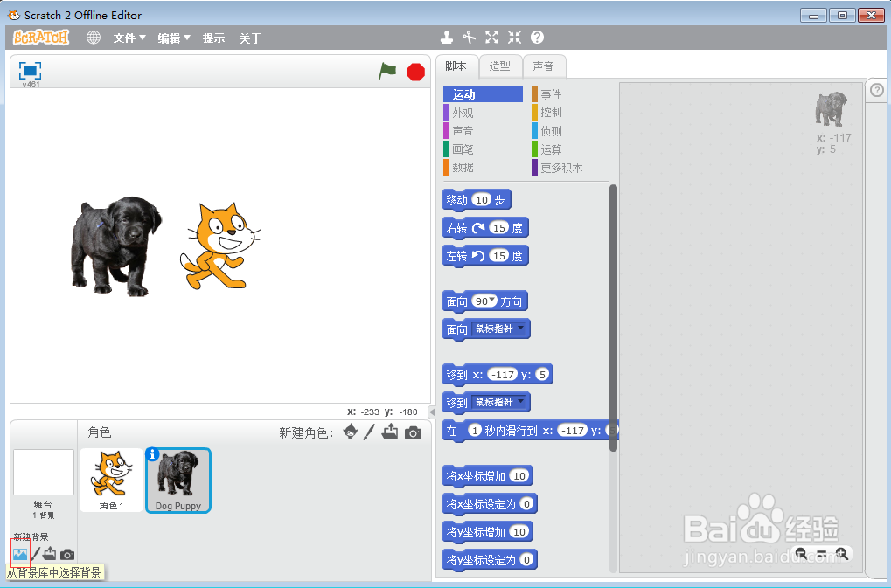Click degrees value in 左转 block
Image resolution: width=891 pixels, height=588 pixels.
(x=499, y=255)
